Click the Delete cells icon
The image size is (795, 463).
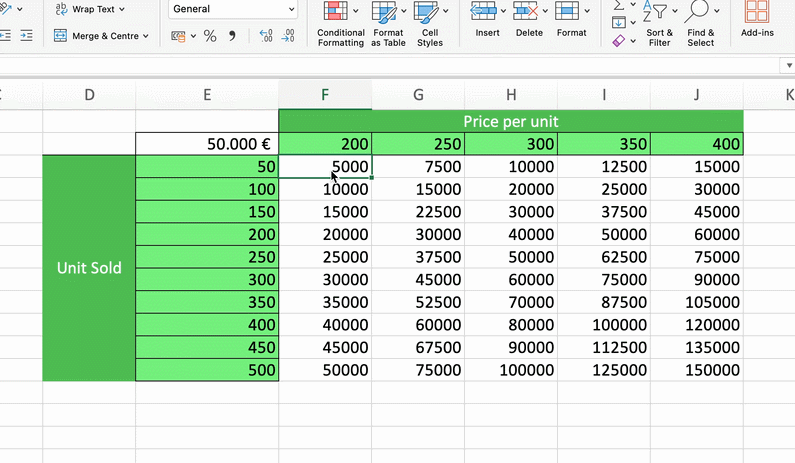(x=527, y=13)
